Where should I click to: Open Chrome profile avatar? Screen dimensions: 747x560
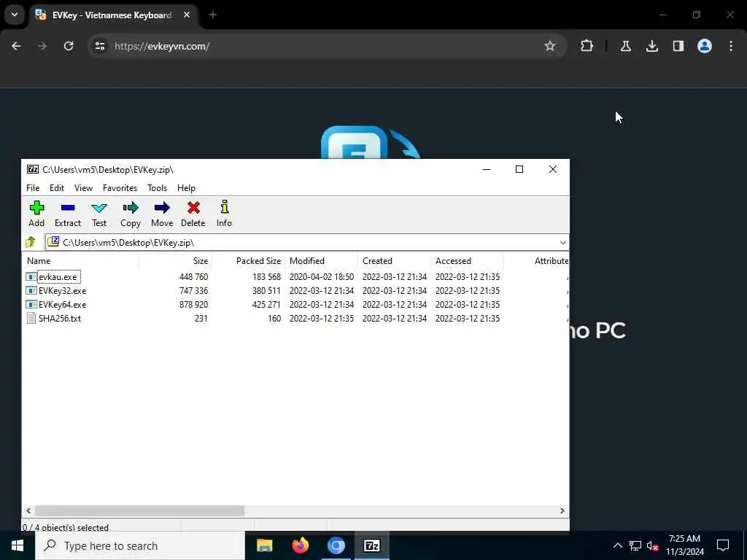tap(704, 46)
